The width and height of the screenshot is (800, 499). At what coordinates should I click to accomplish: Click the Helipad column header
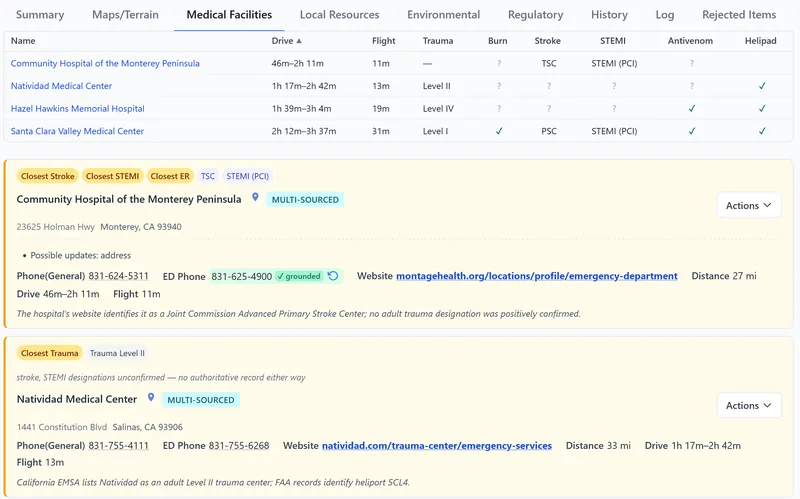[760, 41]
